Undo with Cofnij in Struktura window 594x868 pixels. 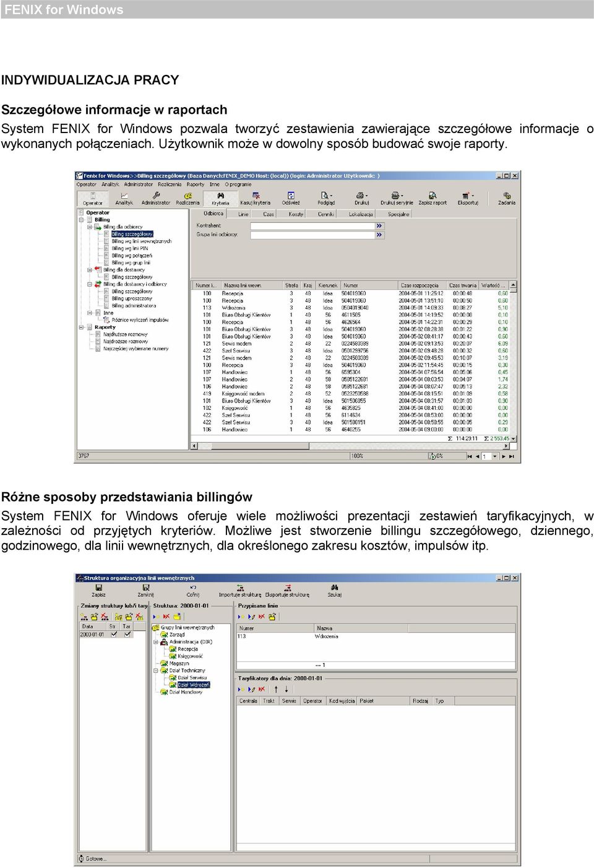193,591
